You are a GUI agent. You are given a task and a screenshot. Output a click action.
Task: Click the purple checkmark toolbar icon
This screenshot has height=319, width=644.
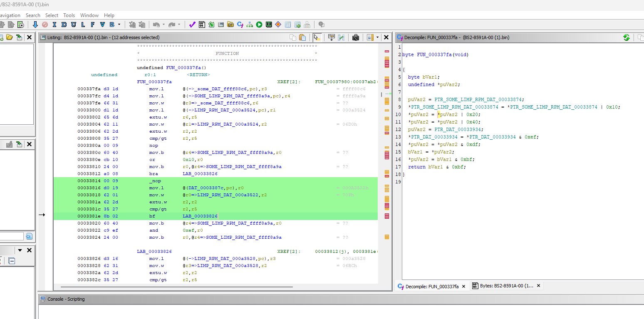tap(192, 25)
